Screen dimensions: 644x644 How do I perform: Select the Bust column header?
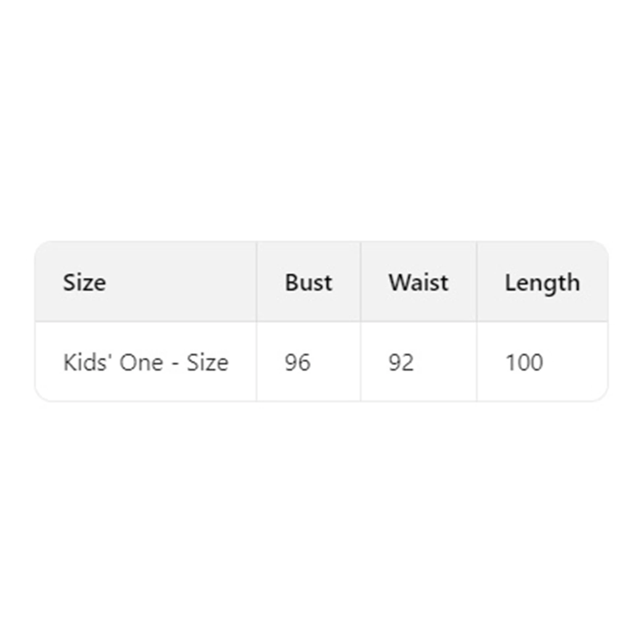coord(309,282)
